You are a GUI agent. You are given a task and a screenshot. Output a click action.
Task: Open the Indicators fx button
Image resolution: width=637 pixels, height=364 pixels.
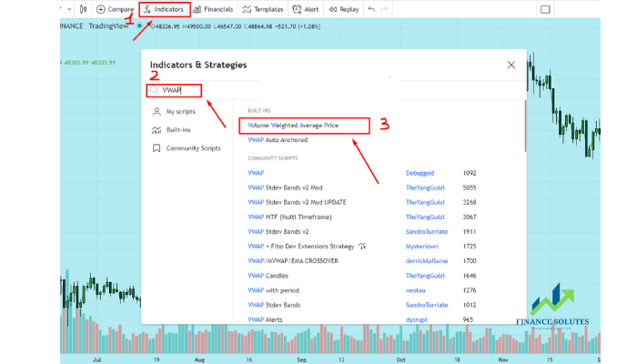click(x=165, y=9)
